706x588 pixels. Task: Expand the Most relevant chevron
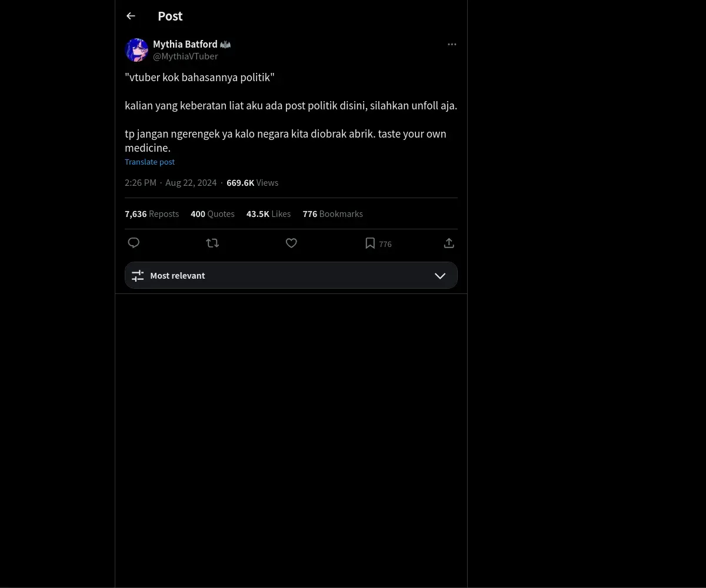coord(440,276)
